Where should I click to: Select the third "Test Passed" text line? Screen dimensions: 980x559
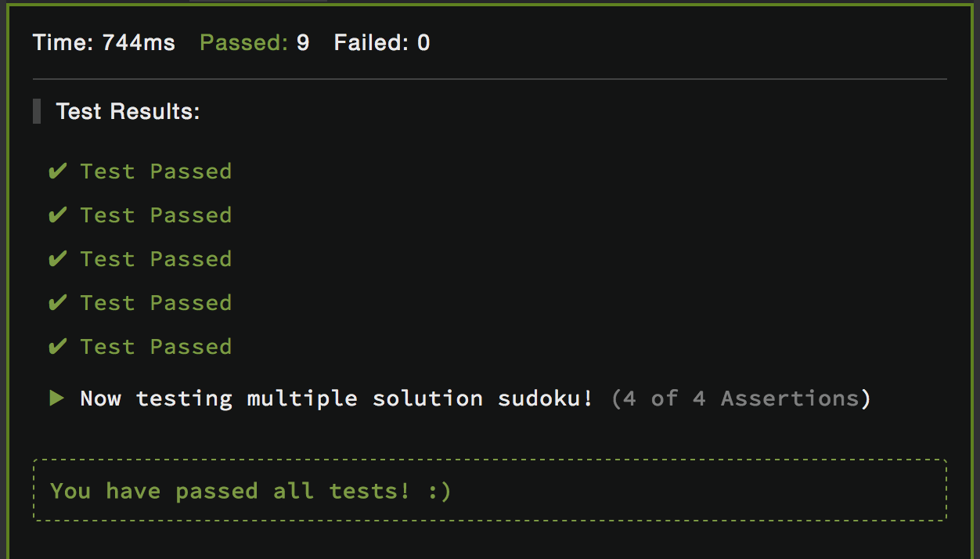tap(156, 259)
